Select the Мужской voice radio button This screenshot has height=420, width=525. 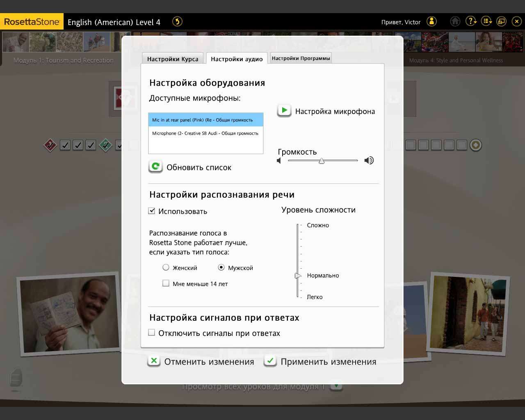click(x=221, y=267)
